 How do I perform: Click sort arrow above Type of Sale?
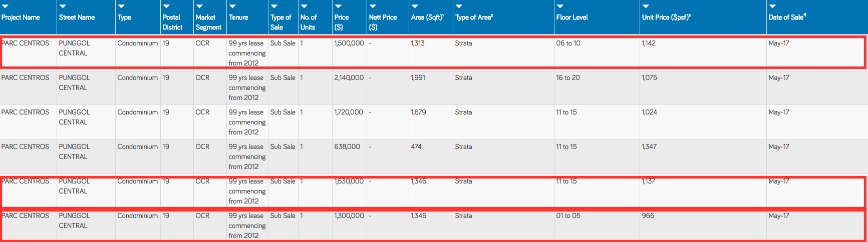(x=274, y=6)
